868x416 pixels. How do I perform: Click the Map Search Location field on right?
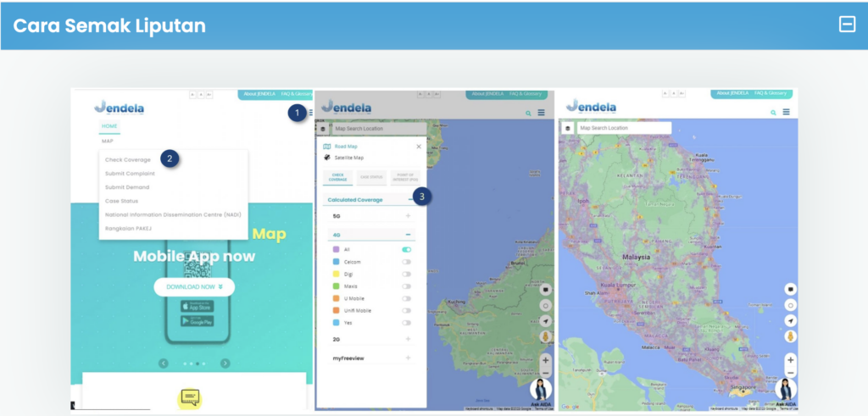[624, 128]
